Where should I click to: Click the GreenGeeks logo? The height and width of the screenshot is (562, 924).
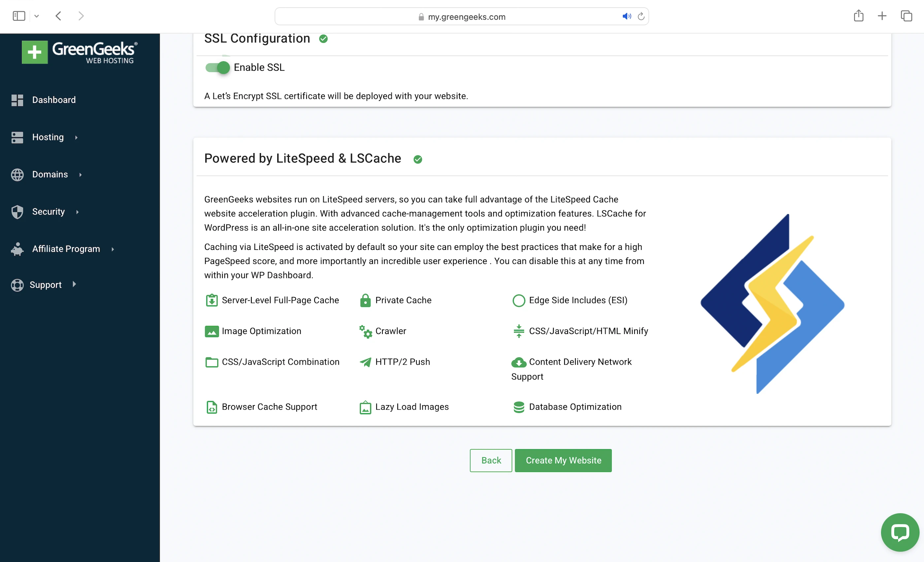coord(80,52)
